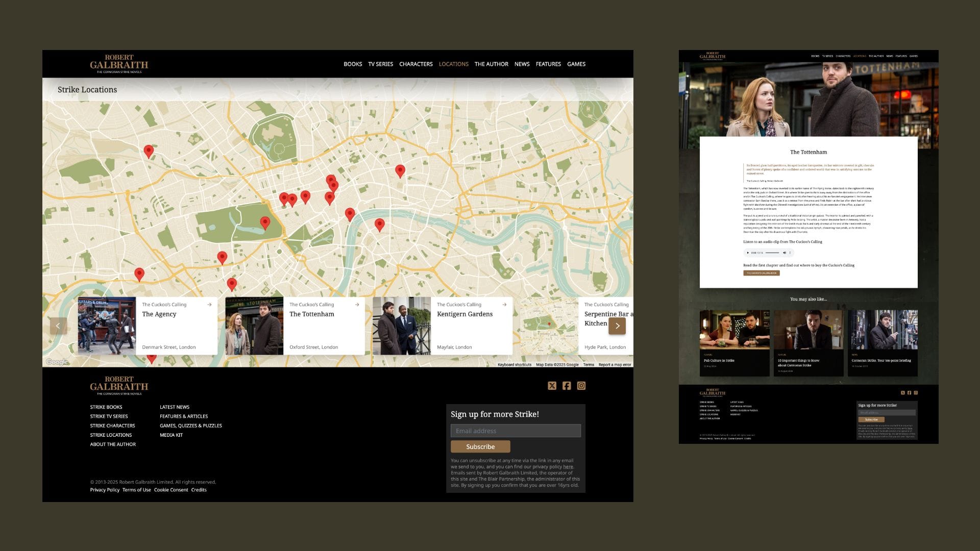Screen dimensions: 980x551
Task: Open Privacy Policy link on Locations page
Action: tap(105, 490)
